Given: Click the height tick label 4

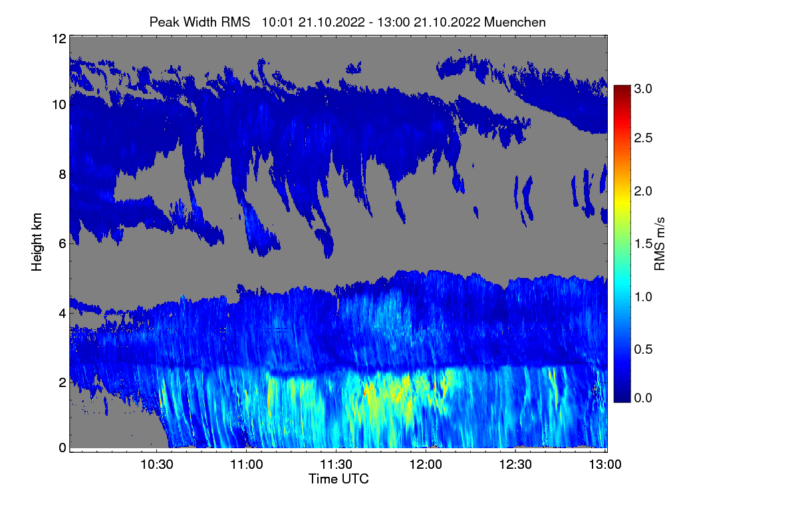Looking at the screenshot, I should pos(63,313).
